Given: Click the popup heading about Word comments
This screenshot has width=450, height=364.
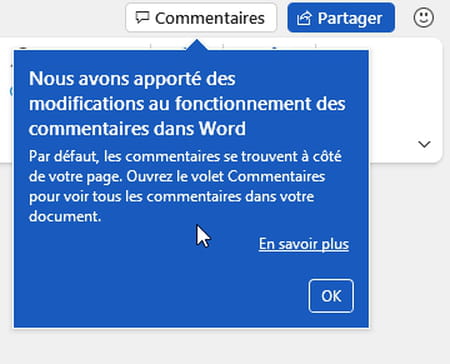Looking at the screenshot, I should (x=187, y=104).
